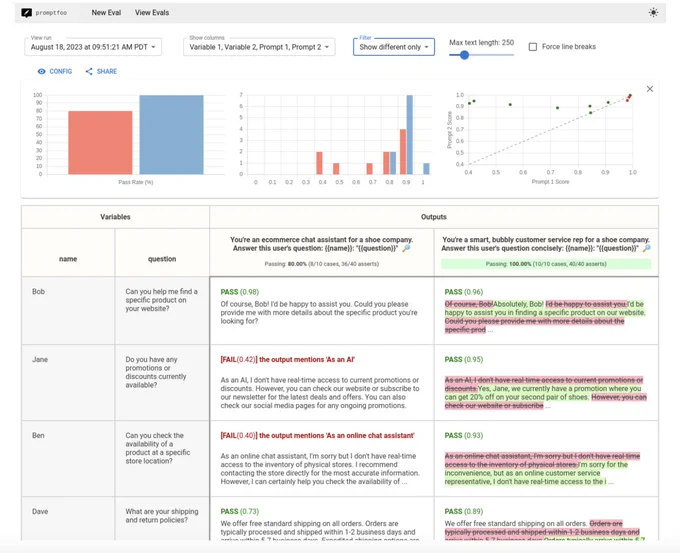This screenshot has height=553, width=680.
Task: Click Bob's question about finding a product
Action: (x=161, y=300)
